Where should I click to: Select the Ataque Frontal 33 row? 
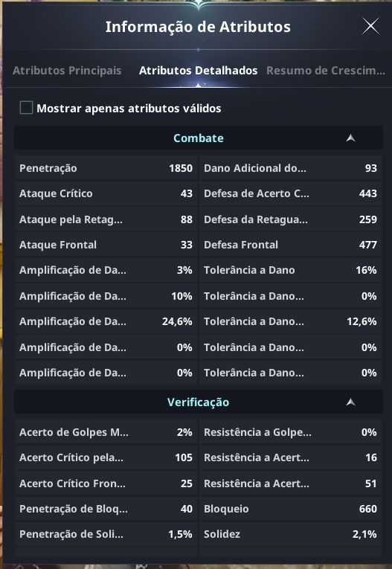tap(106, 245)
